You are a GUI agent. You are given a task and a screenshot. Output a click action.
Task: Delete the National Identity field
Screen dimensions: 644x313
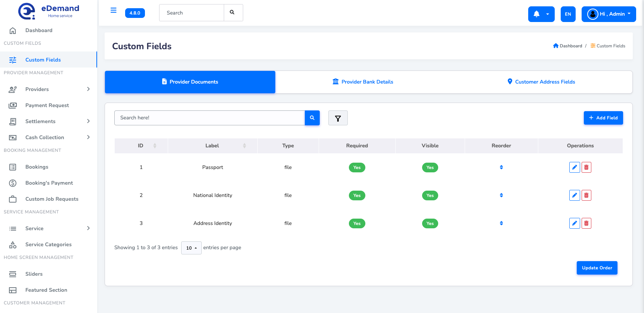point(586,195)
